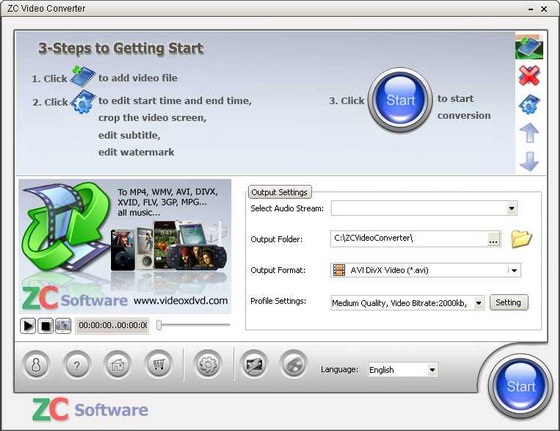The image size is (560, 431).
Task: Browse for the output folder with the ... button
Action: [x=494, y=239]
